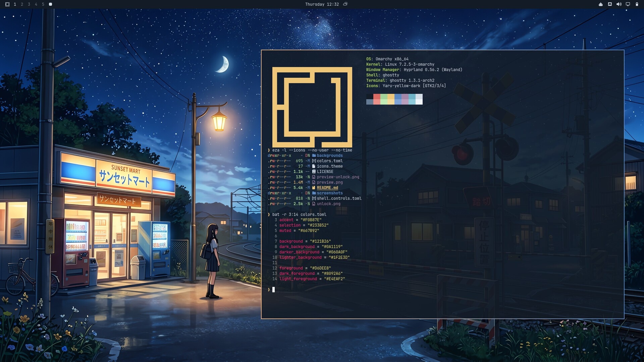This screenshot has height=362, width=644.
Task: Click the accent value "#F0B87E"
Action: tap(311, 220)
